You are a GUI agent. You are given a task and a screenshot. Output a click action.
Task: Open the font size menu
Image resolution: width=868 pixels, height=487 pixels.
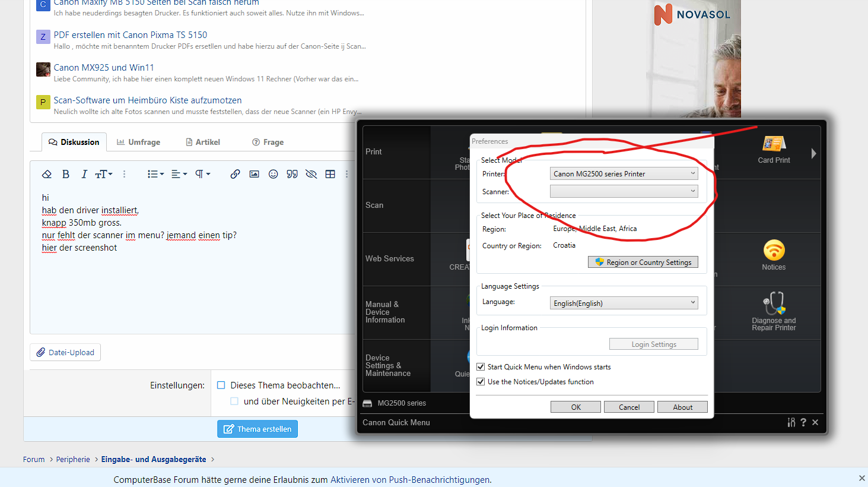[104, 174]
